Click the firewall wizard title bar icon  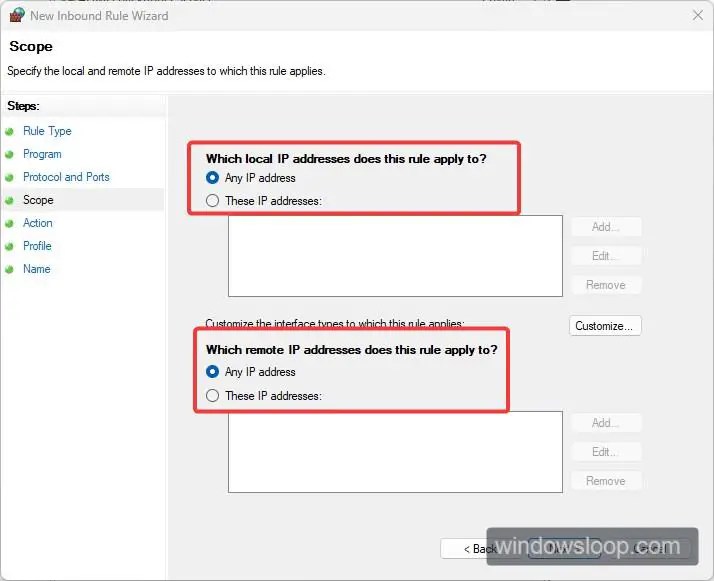coord(17,15)
